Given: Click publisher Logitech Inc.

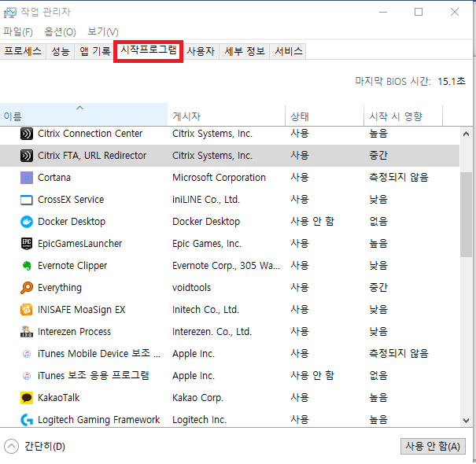Looking at the screenshot, I should coord(199,420).
